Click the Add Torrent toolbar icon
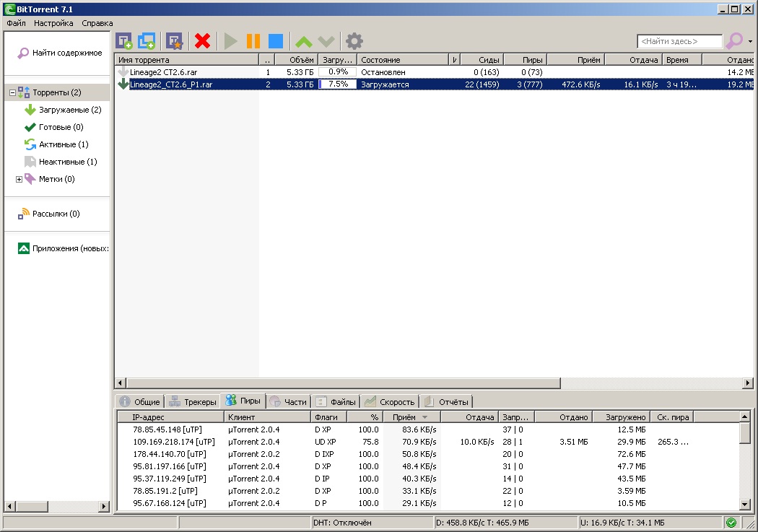Image resolution: width=758 pixels, height=532 pixels. (123, 41)
